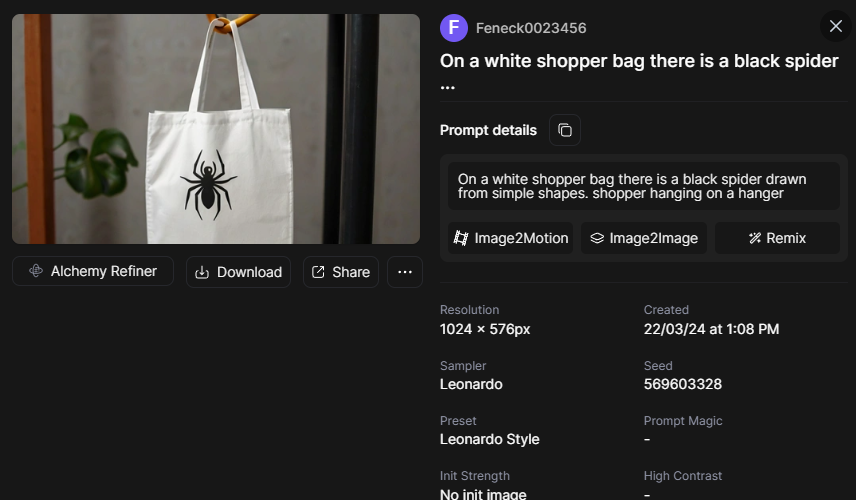Viewport: 856px width, 500px height.
Task: Click the Prompt details heading
Action: point(488,130)
